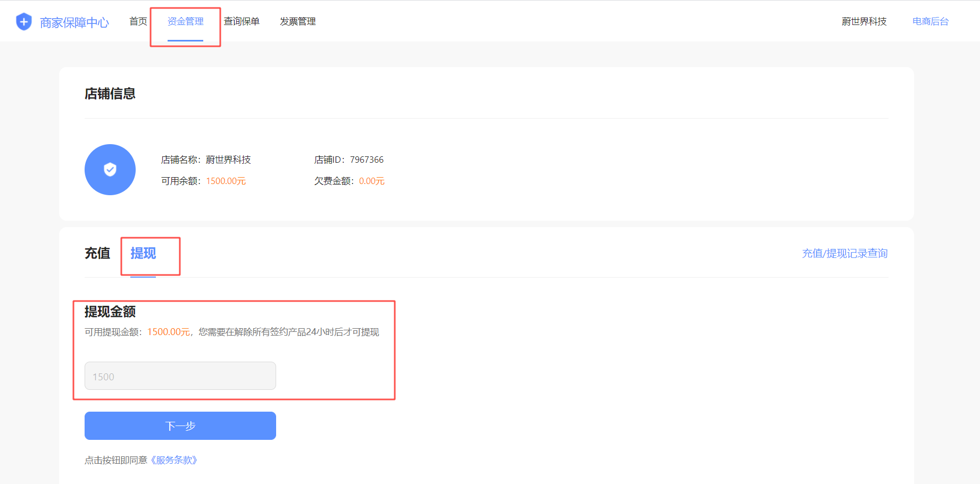
Task: Click the 店铺ID 7967366 text
Action: pos(349,160)
